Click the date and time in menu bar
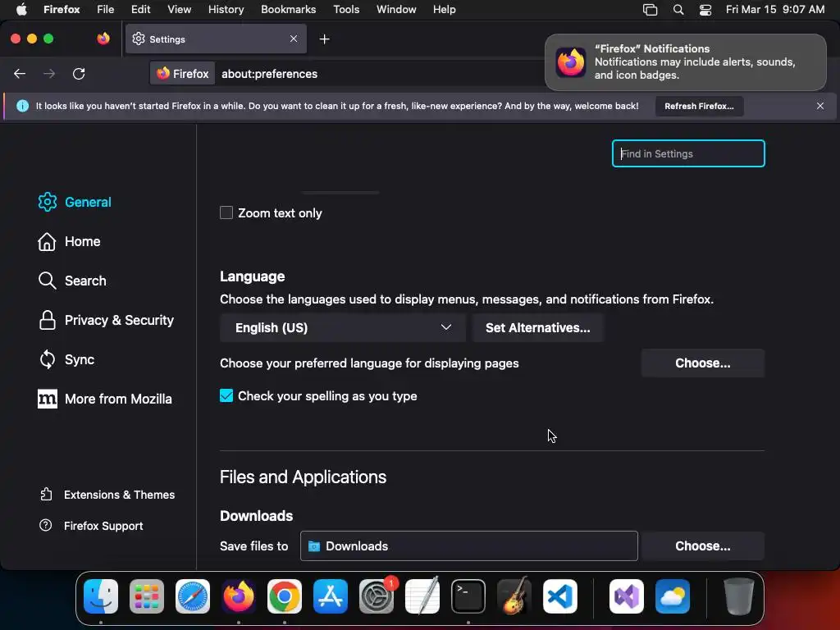This screenshot has width=840, height=630. coord(774,10)
